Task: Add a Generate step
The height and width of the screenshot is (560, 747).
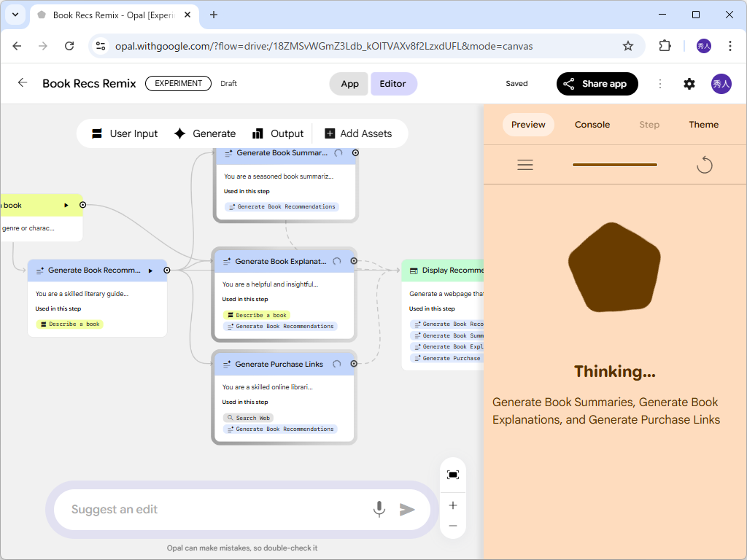Action: 205,134
